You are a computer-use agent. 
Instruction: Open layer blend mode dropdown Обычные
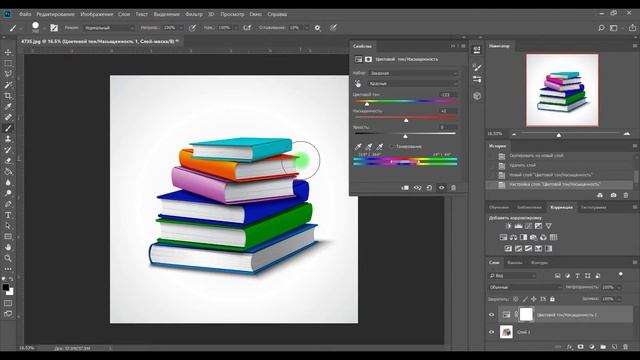tap(525, 287)
